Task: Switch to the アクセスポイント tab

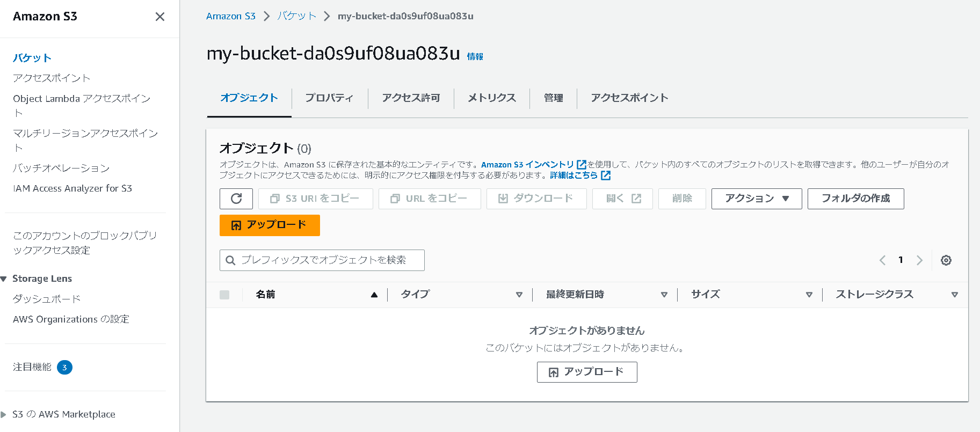Action: click(x=629, y=98)
